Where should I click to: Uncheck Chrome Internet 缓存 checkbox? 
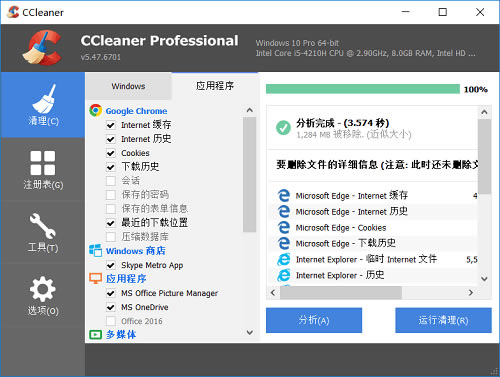(111, 125)
